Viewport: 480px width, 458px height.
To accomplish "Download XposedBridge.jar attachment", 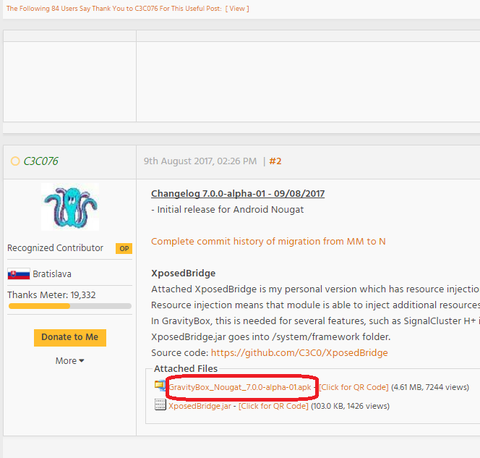I will (x=200, y=406).
